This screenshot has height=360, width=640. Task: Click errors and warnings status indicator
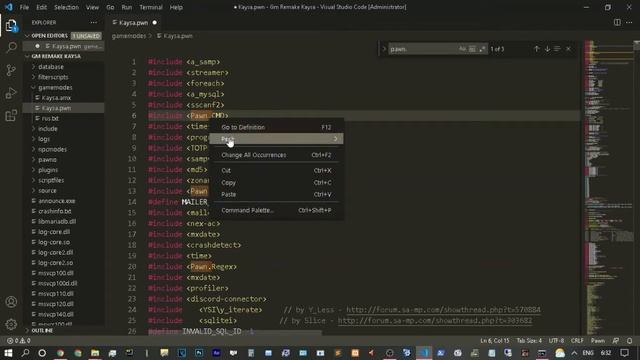click(18, 340)
